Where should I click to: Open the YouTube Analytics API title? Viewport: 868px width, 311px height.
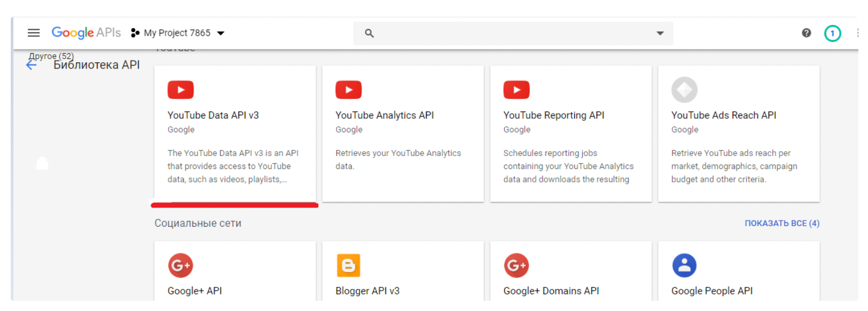[x=385, y=115]
